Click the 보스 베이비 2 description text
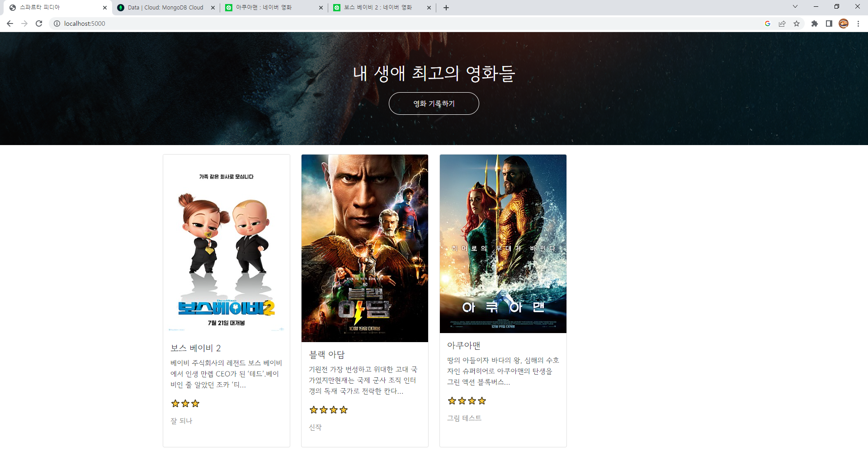The width and height of the screenshot is (868, 470). pyautogui.click(x=226, y=374)
